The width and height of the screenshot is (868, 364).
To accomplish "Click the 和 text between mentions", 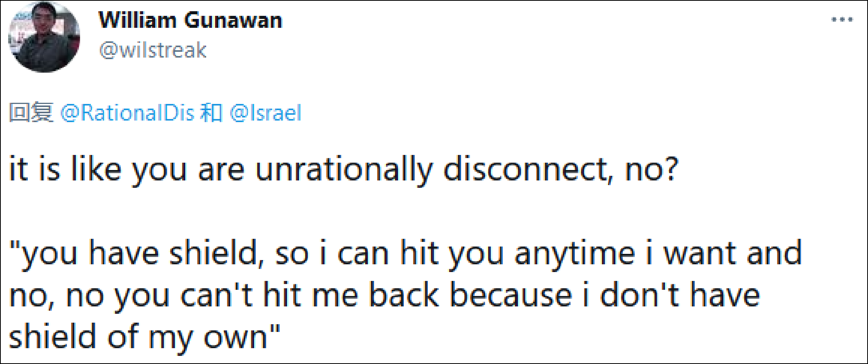I will [x=211, y=113].
